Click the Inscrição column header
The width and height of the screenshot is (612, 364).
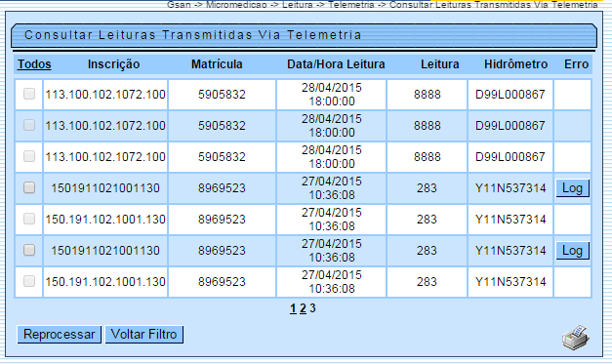(x=113, y=64)
